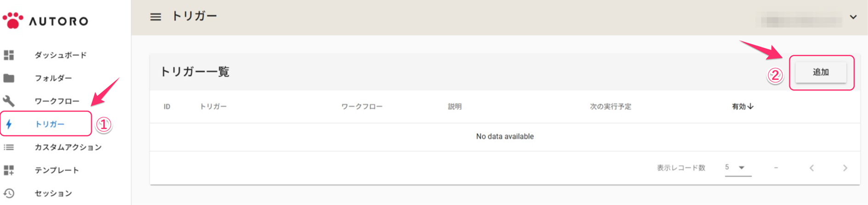Sort by the 有効 column header
Viewport: 868px width, 205px height.
[x=742, y=106]
